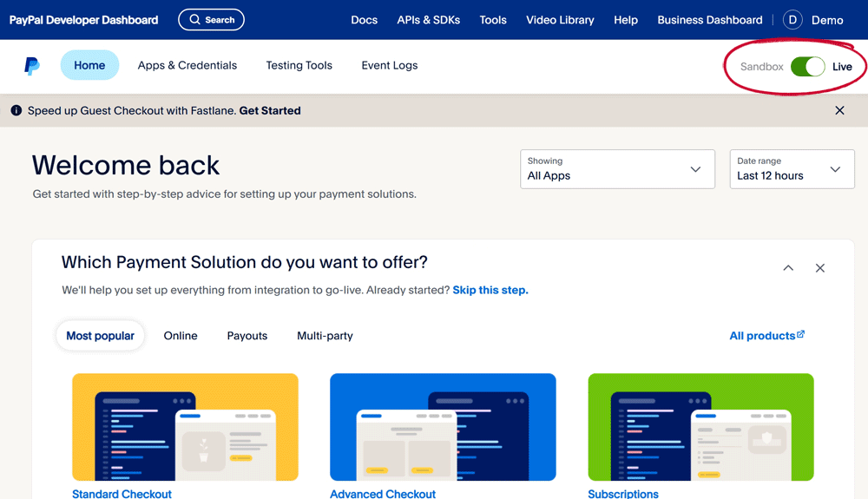
Task: Dismiss the Fastlane banner with X icon
Action: tap(839, 111)
